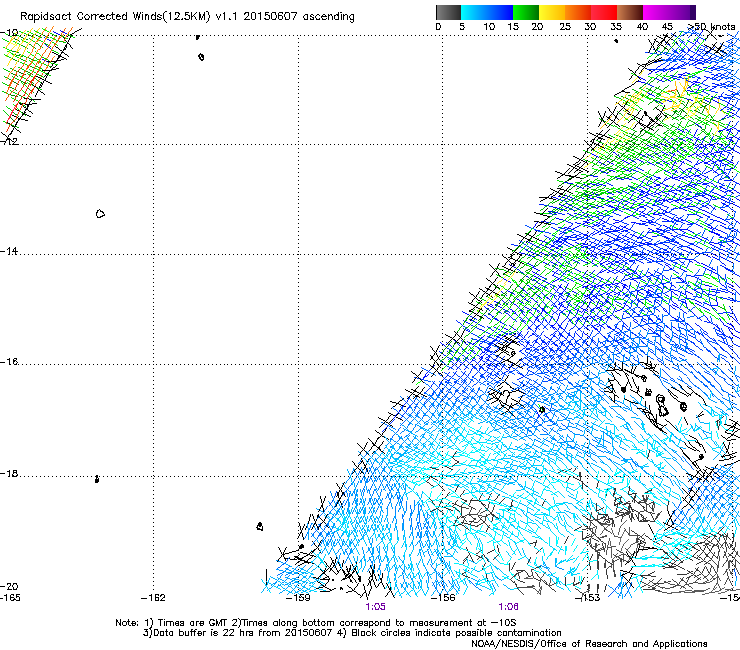Click the small island outline near -160 longitude, -19 latitude

[x=260, y=526]
